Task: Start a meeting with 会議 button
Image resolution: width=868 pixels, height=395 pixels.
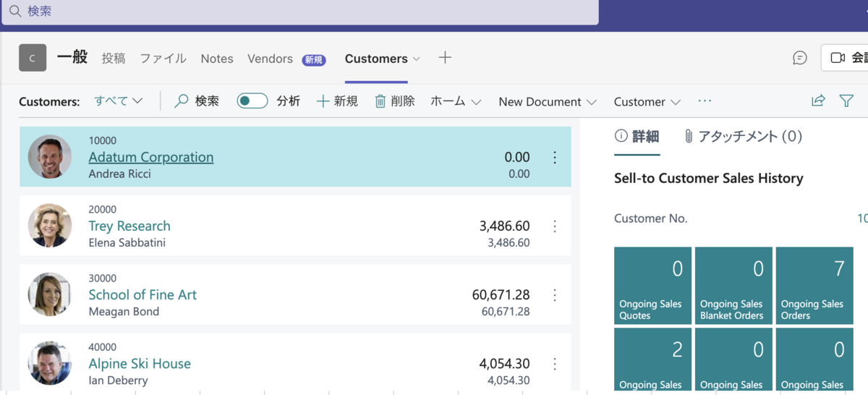Action: tap(846, 58)
